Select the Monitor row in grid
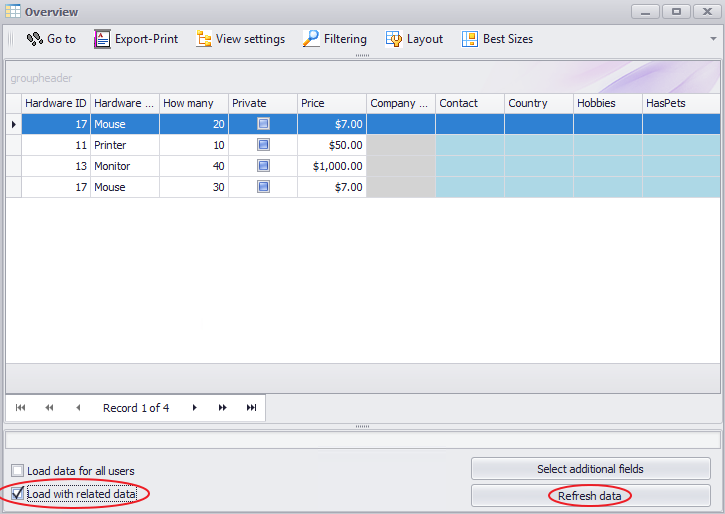Viewport: 725px width, 514px height. point(125,166)
